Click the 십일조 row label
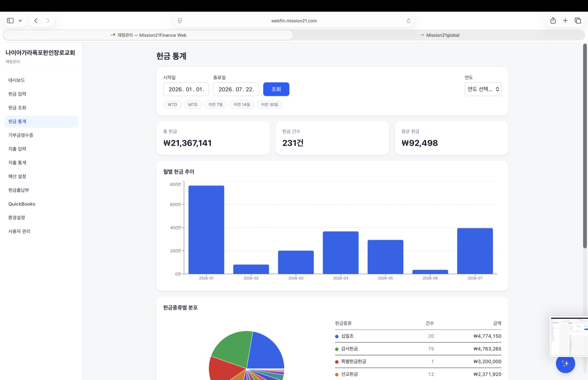The width and height of the screenshot is (588, 380). tap(347, 336)
